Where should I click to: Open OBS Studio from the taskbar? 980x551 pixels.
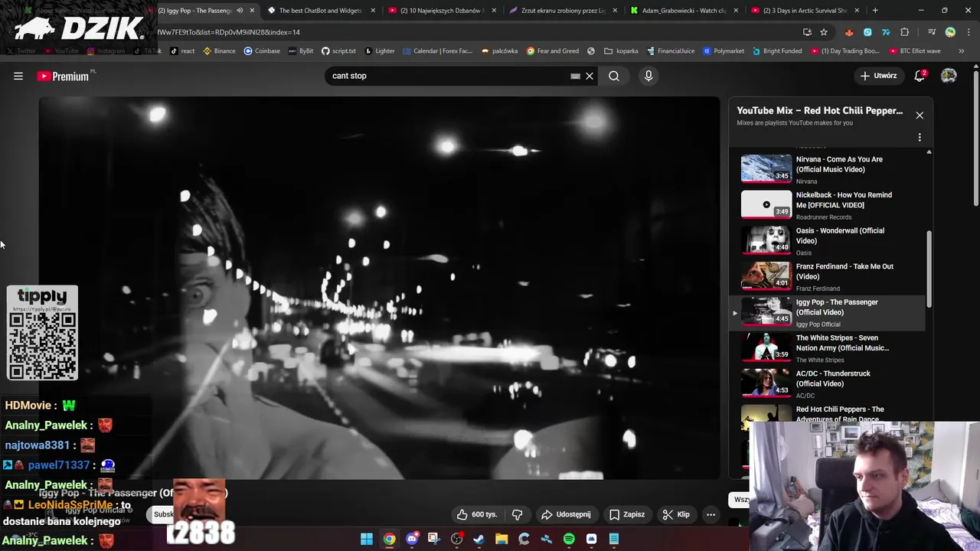(457, 539)
